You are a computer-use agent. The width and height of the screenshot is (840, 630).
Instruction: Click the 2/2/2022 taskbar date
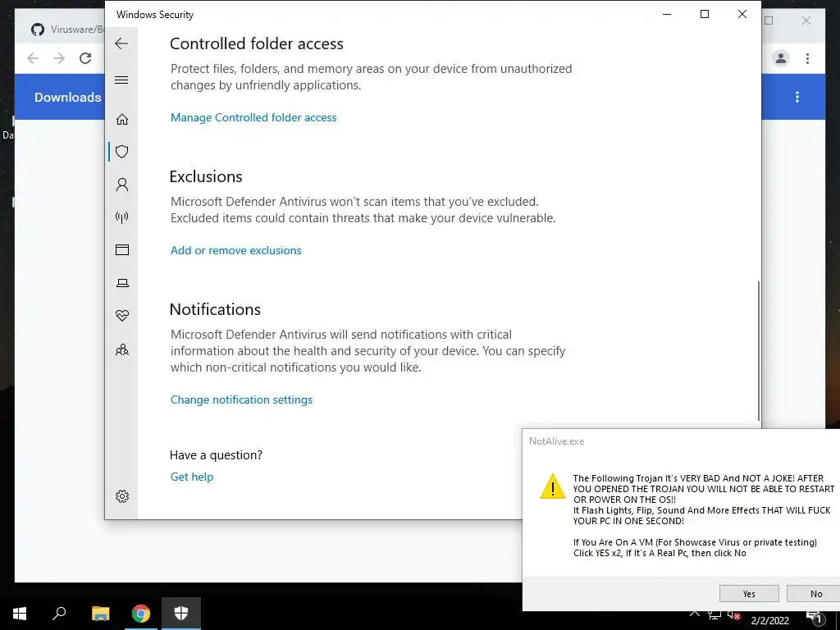tap(769, 620)
